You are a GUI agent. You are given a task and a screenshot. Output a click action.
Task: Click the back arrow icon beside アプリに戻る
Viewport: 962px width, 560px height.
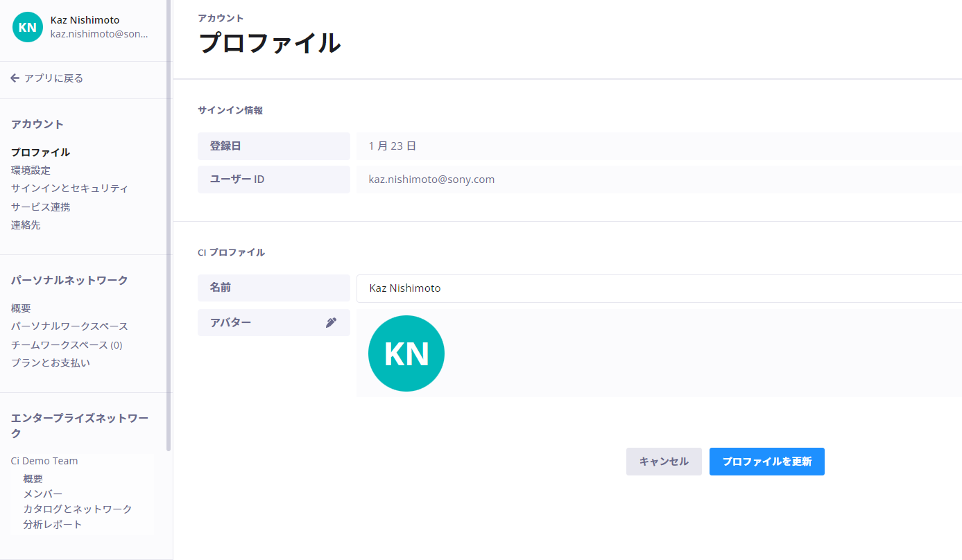[15, 78]
